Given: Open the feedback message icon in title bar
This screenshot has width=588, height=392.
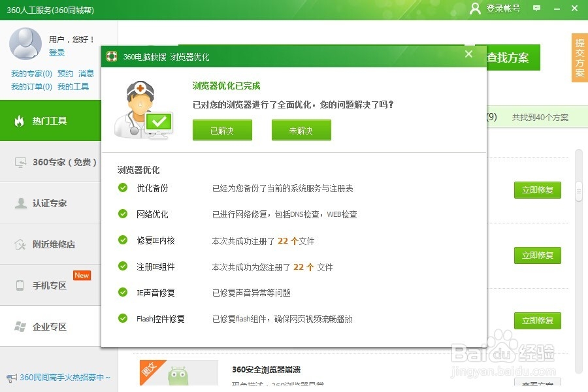Looking at the screenshot, I should click(x=536, y=8).
